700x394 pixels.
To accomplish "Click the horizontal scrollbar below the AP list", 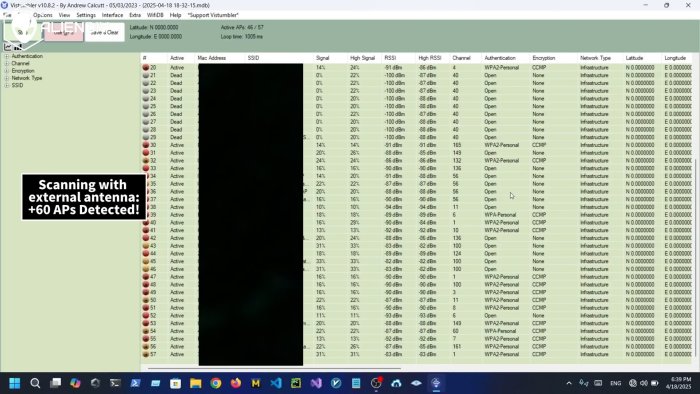I will (x=274, y=369).
